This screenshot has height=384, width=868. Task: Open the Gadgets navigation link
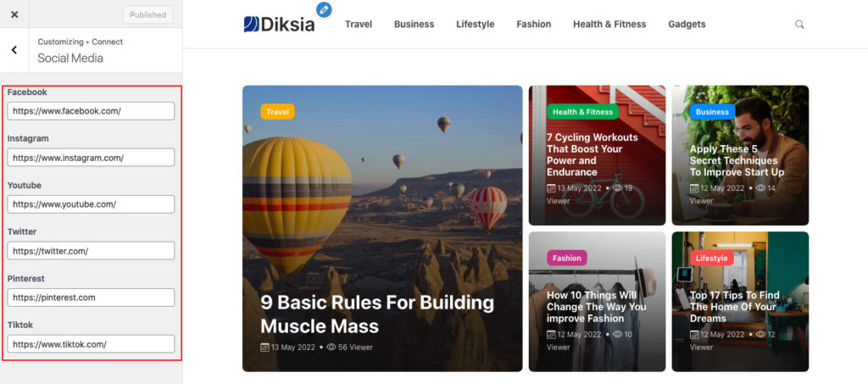tap(687, 25)
